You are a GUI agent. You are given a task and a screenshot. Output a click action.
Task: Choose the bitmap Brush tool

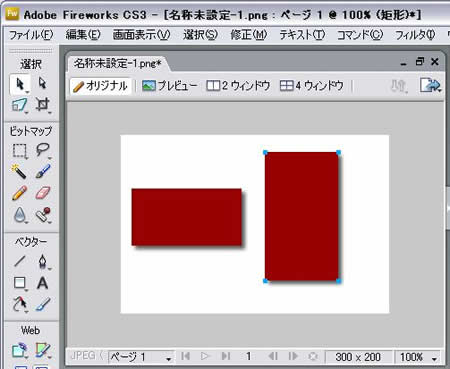tap(43, 172)
